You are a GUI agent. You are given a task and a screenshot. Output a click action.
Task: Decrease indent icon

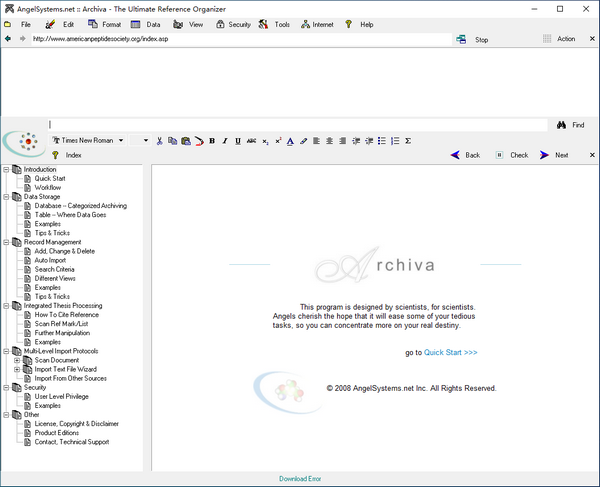coord(356,141)
